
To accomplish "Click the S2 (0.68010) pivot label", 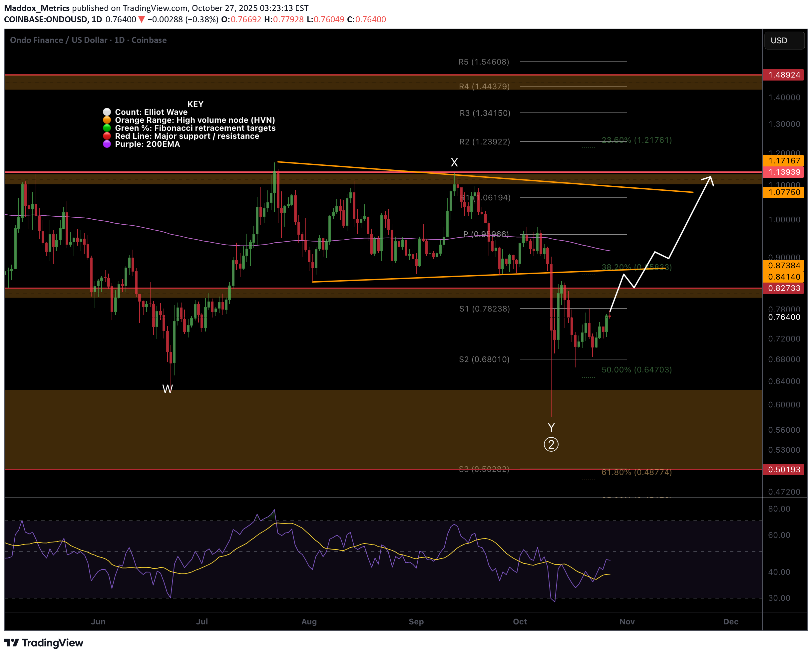I will click(484, 359).
